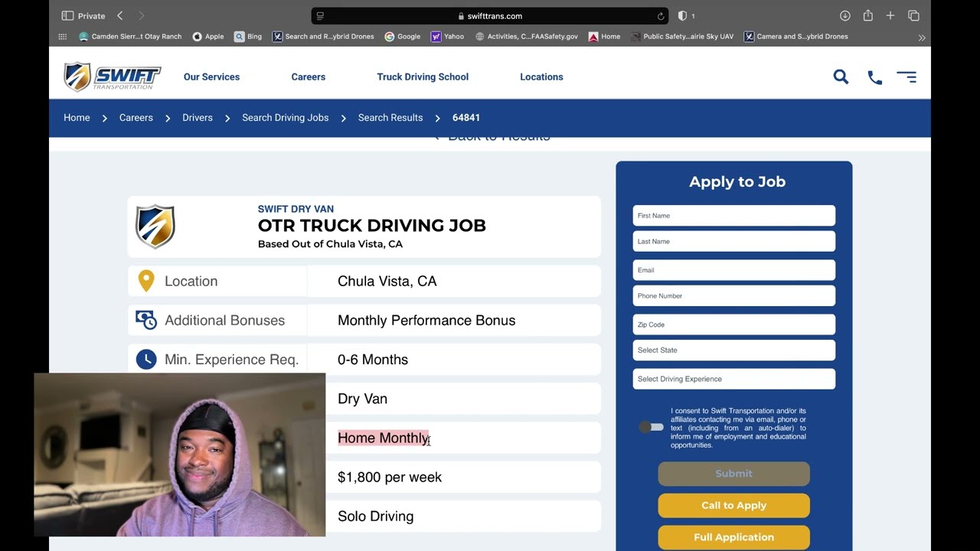Open the Select Driving Experience dropdown
Viewport: 980px width, 551px height.
pyautogui.click(x=734, y=379)
